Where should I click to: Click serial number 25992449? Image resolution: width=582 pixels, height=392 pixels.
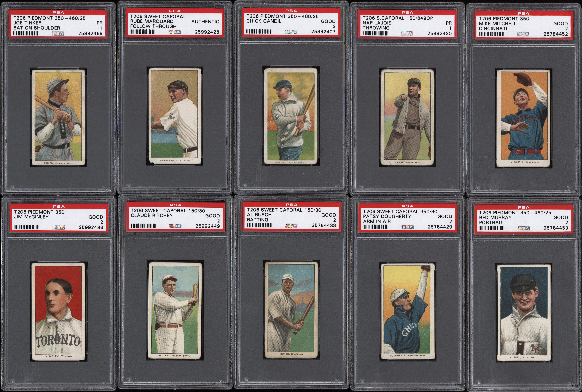coord(207,226)
